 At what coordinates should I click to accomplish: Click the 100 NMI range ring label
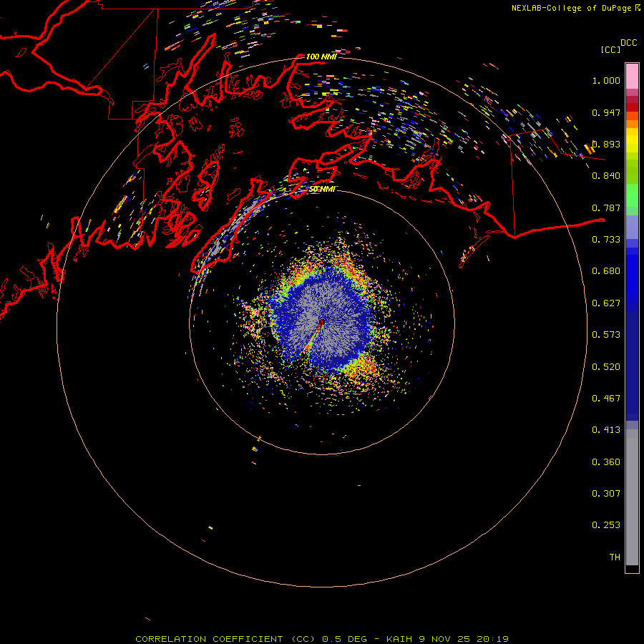[x=321, y=57]
